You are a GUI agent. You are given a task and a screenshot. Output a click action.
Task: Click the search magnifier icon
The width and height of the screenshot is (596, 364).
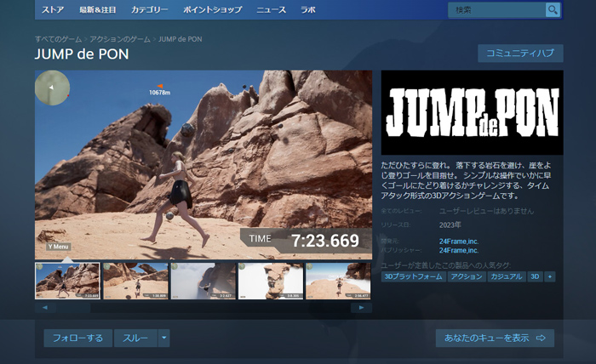click(x=553, y=10)
